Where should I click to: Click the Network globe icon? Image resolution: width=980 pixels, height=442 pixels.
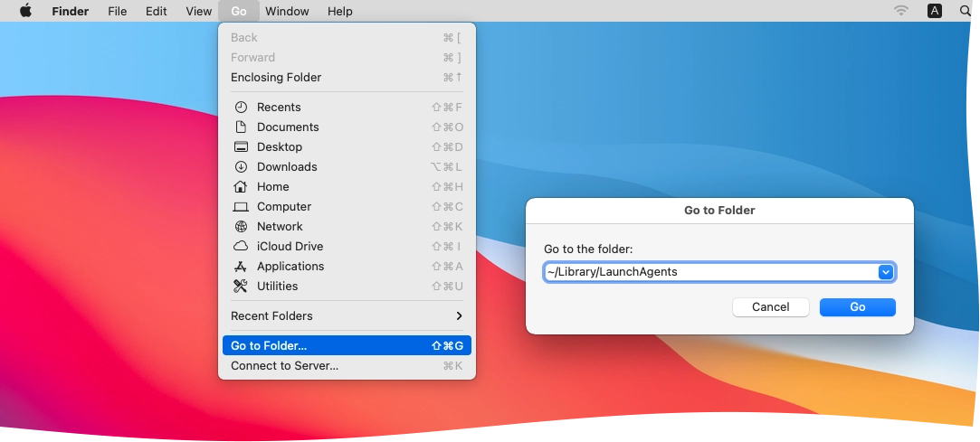241,227
